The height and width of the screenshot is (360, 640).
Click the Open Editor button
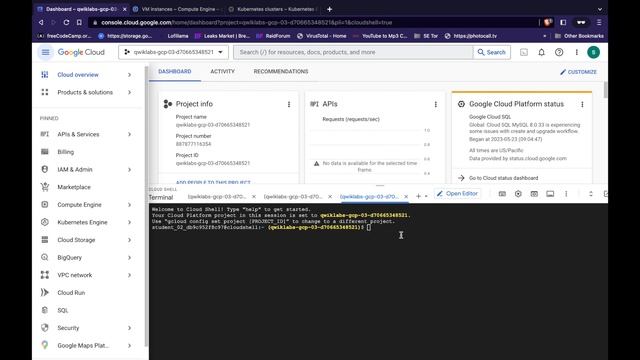click(457, 193)
